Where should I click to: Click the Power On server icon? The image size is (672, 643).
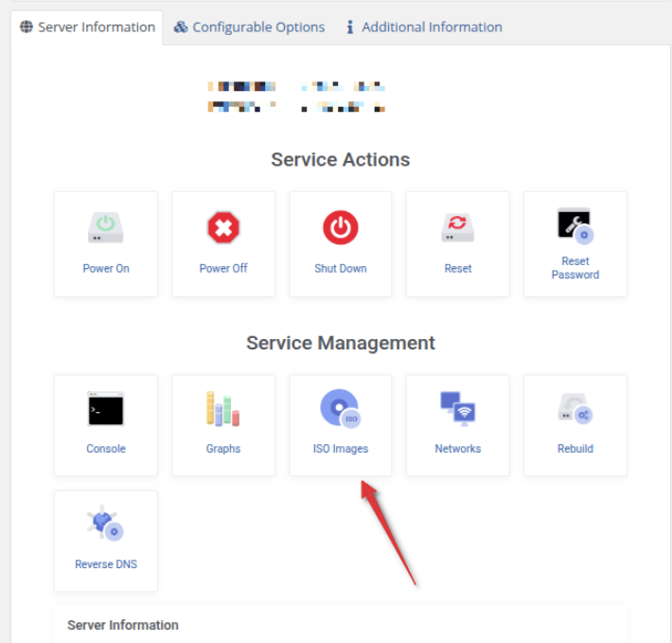(106, 227)
